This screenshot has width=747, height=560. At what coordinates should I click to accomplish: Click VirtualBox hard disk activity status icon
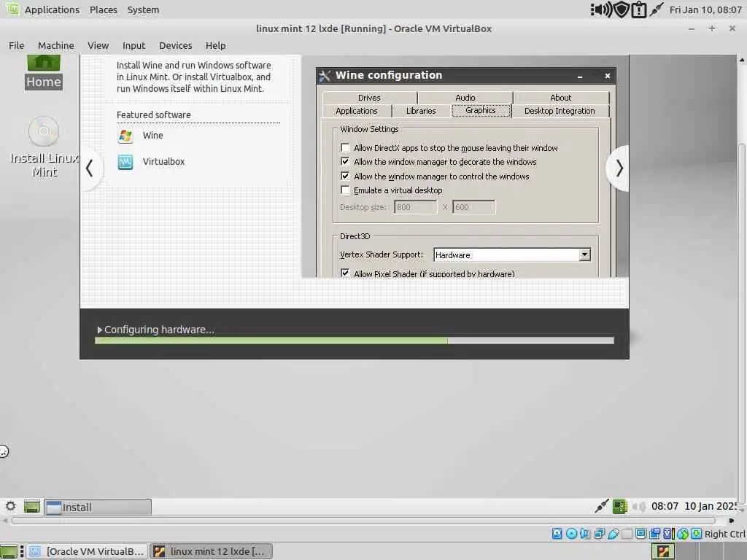coord(557,533)
